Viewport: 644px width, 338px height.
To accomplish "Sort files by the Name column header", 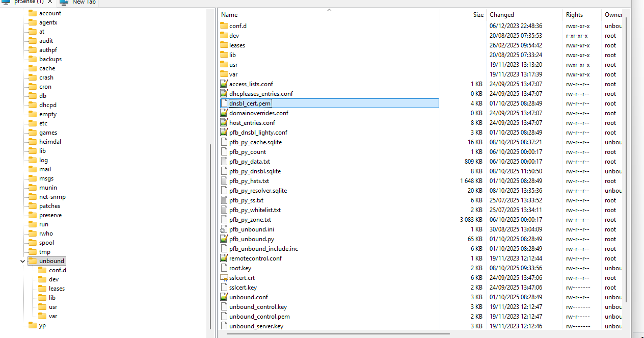I will coord(229,15).
